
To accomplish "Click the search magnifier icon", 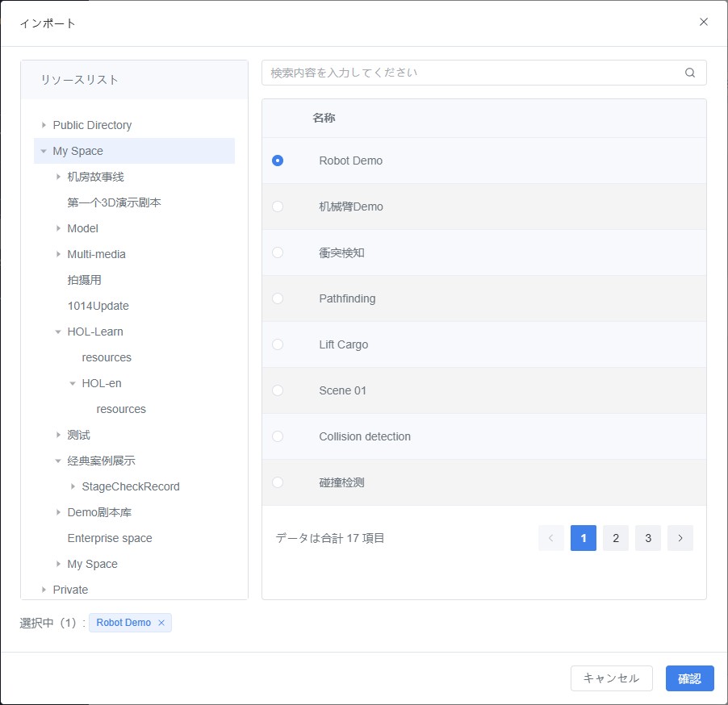I will [689, 73].
